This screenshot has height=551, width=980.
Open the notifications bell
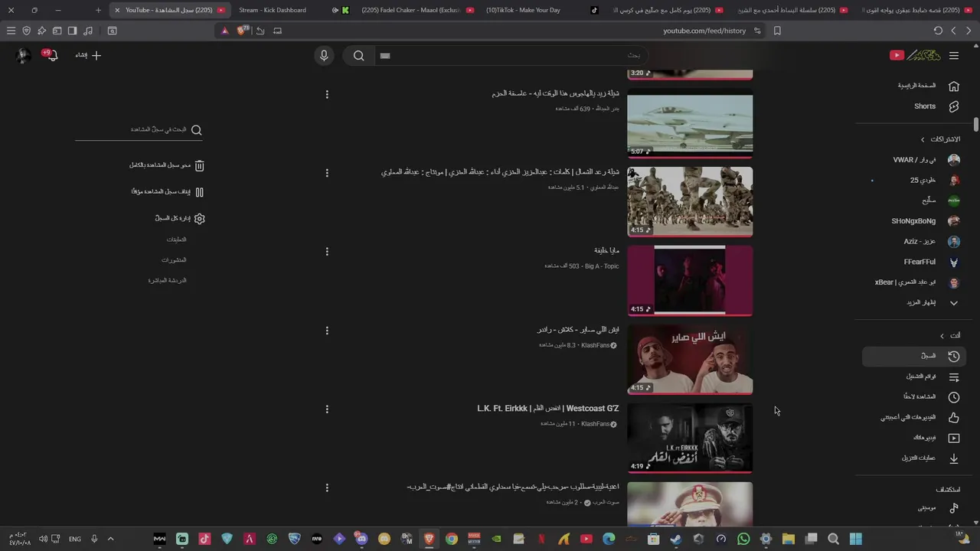tap(51, 55)
